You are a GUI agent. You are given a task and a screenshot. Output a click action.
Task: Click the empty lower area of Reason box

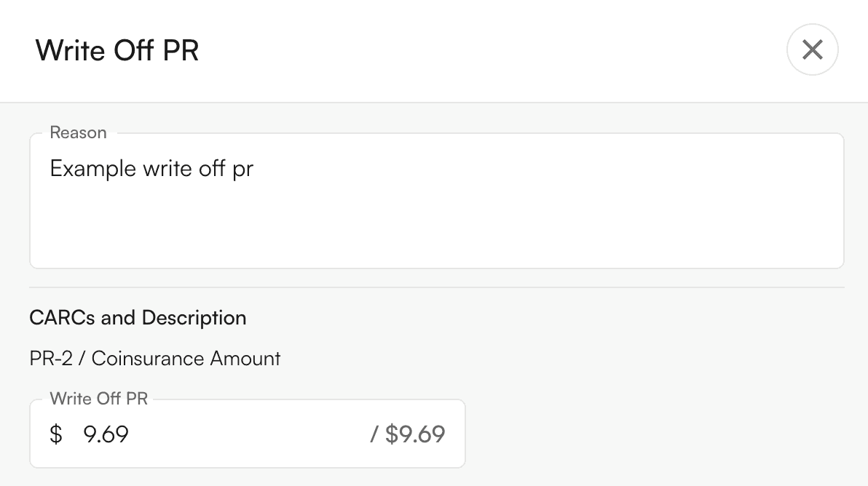437,240
